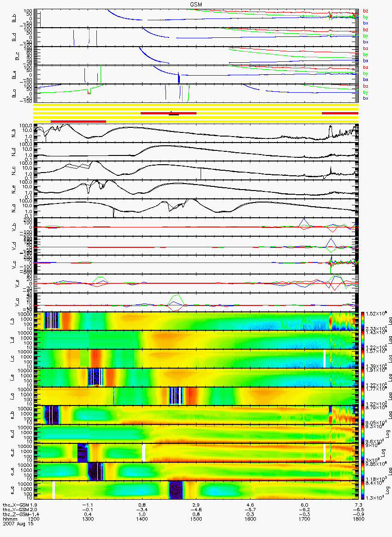Click the e_b electron spectrogram label
Screen dimensions: 392x537
tap(12, 415)
